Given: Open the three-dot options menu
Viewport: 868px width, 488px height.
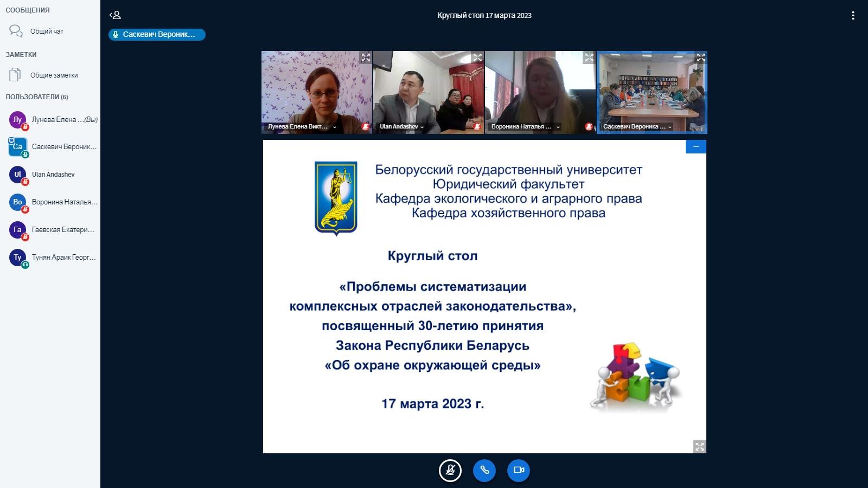Looking at the screenshot, I should [x=853, y=16].
